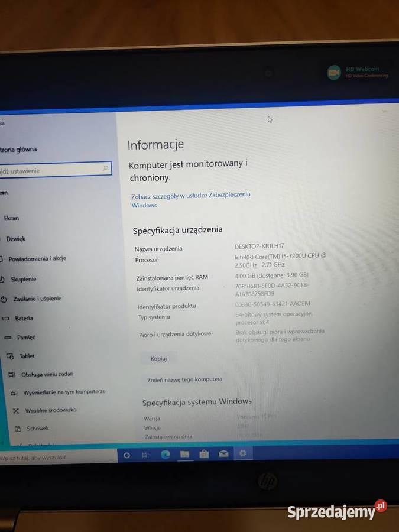Open Zasilanie i uśpienie settings
Viewport: 399px width, 532px height.
coord(37,299)
